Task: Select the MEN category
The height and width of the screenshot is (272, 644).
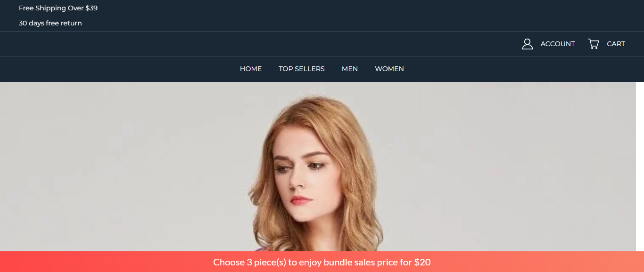Action: coord(350,69)
